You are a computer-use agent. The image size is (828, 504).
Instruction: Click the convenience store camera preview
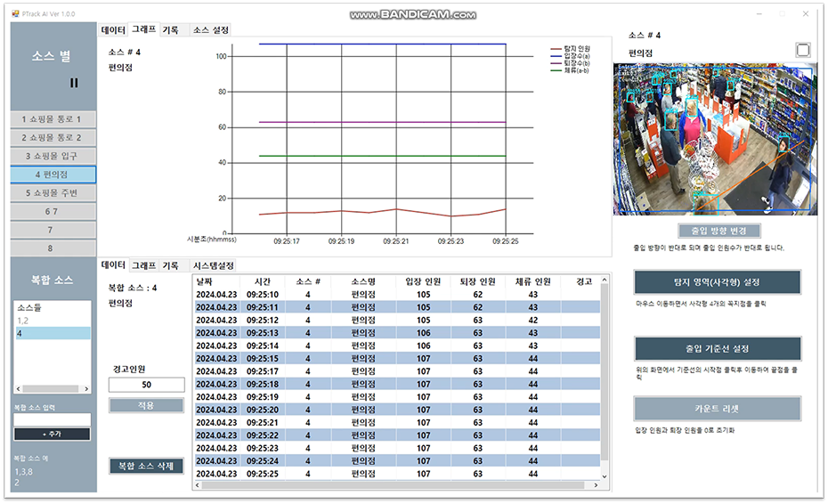click(x=714, y=140)
